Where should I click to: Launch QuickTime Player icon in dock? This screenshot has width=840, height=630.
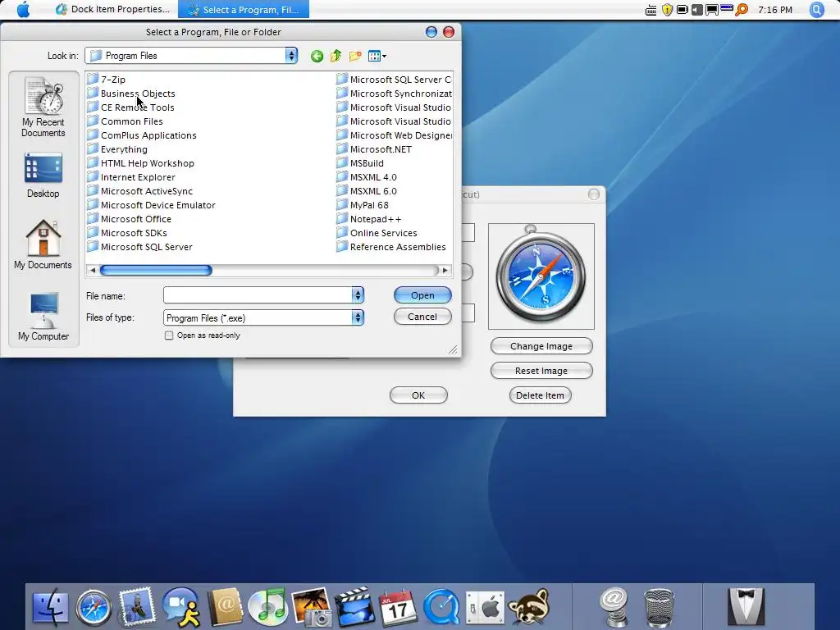[x=441, y=608]
